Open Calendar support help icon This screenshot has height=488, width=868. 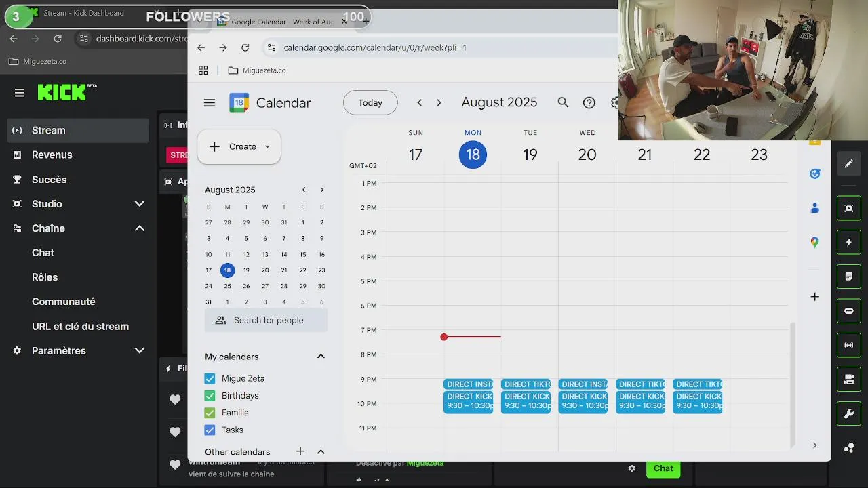tap(589, 103)
